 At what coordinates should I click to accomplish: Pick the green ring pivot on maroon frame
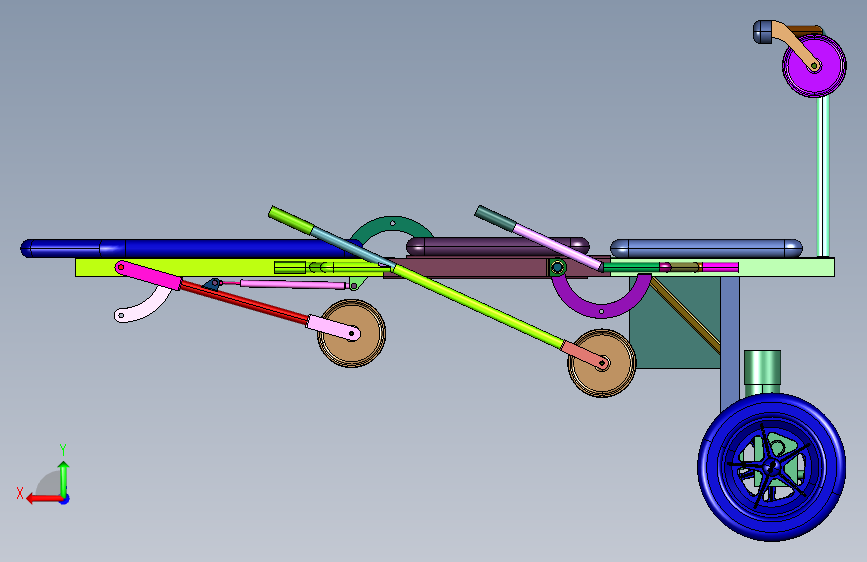click(557, 268)
